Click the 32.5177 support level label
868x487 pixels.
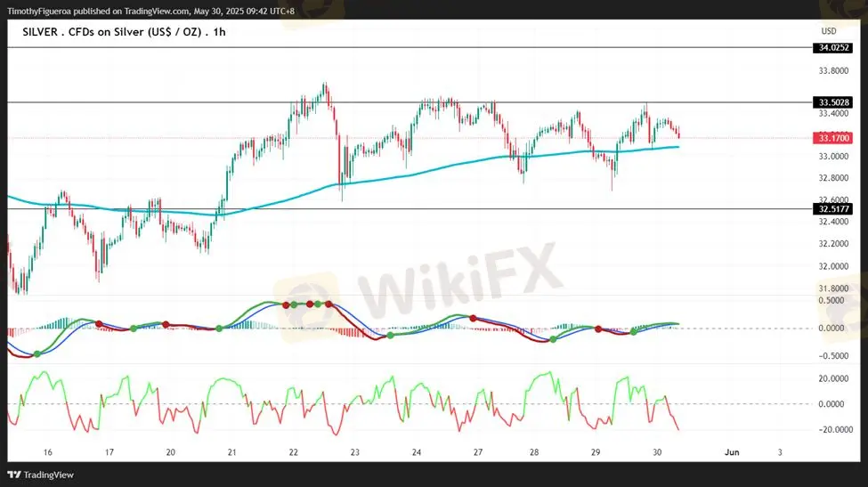(x=832, y=209)
